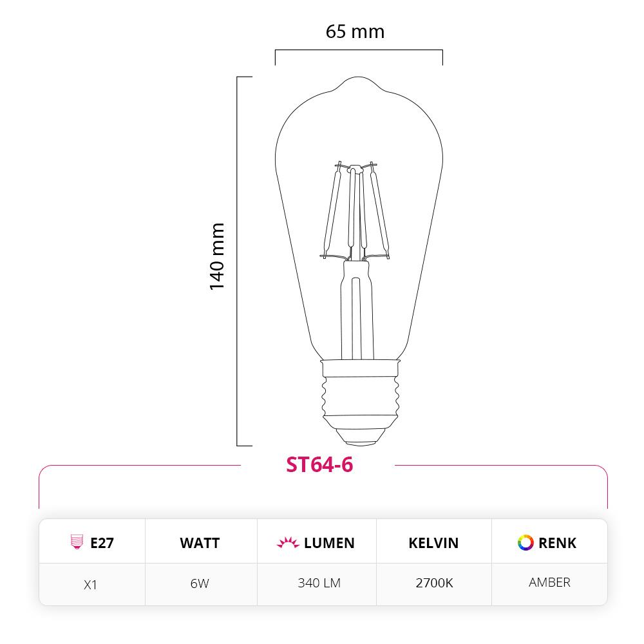The image size is (644, 644).
Task: Click the X1 quantity cell
Action: click(90, 585)
